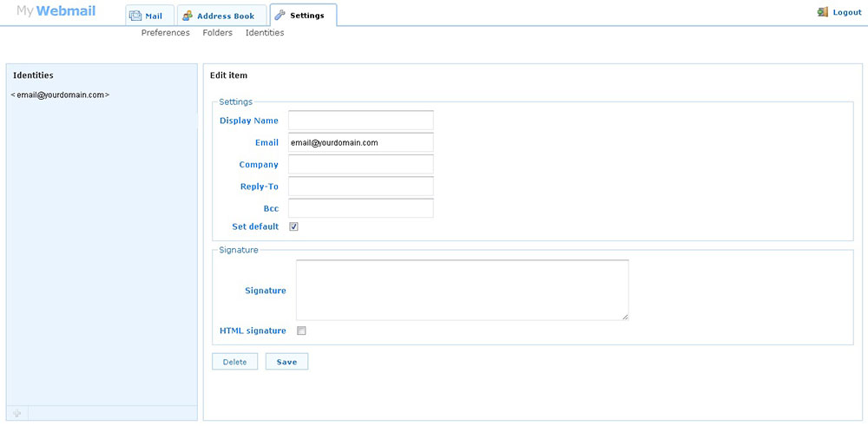
Task: Click inside the Signature text area
Action: (x=462, y=290)
